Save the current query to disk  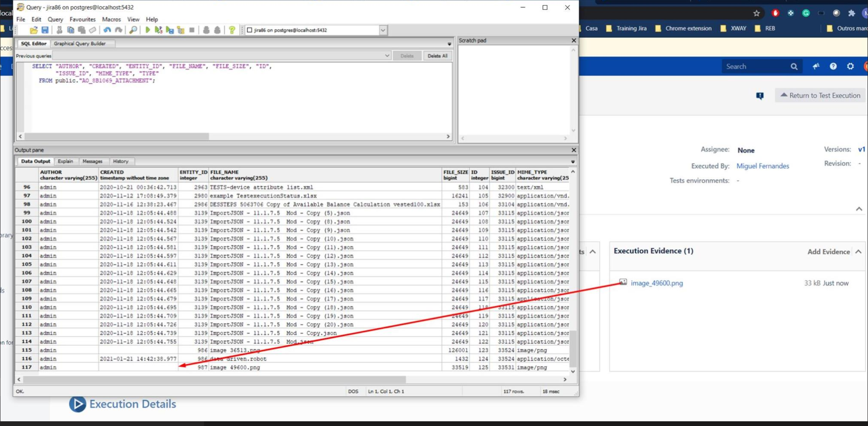click(46, 30)
